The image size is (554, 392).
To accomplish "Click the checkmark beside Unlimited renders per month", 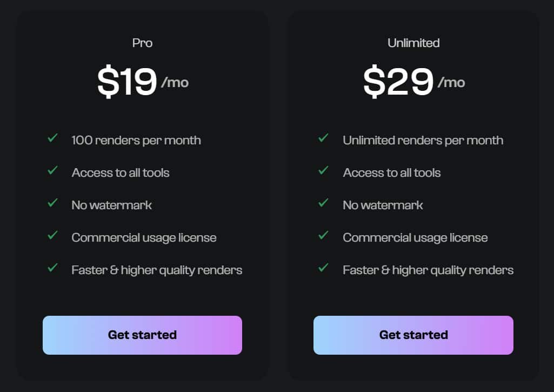I will [x=324, y=138].
